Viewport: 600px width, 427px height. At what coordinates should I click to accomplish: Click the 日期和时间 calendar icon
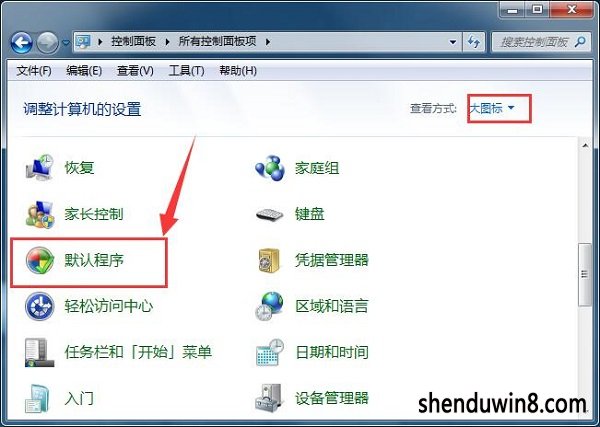click(270, 352)
